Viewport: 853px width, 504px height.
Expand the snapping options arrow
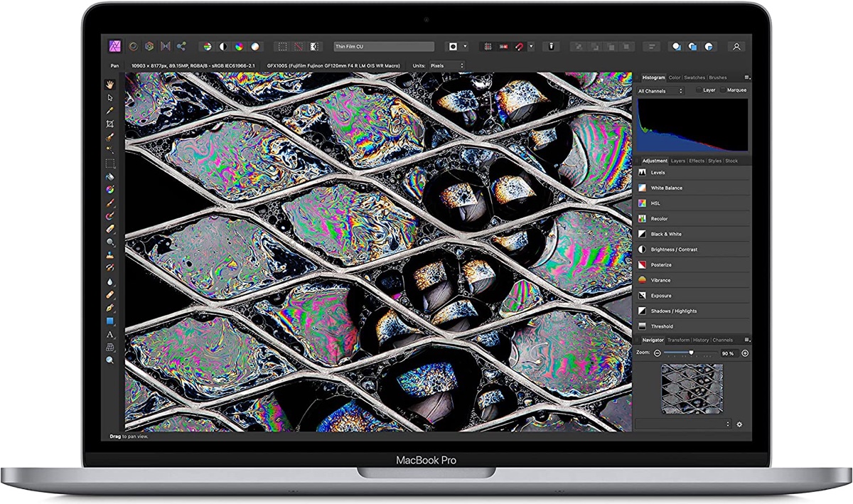pos(532,46)
